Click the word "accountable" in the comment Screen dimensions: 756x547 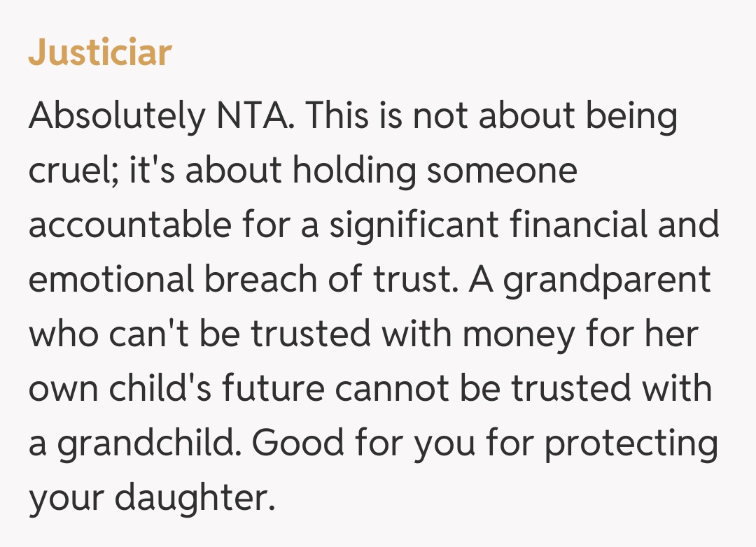coord(129,225)
